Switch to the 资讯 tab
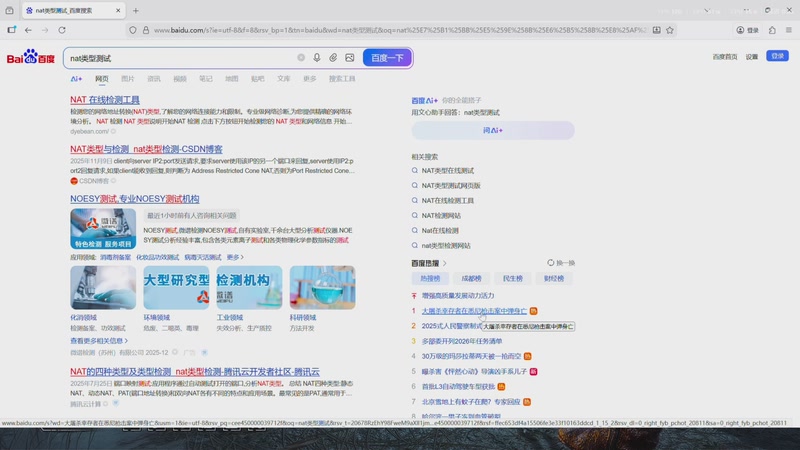The image size is (800, 450). pos(154,79)
